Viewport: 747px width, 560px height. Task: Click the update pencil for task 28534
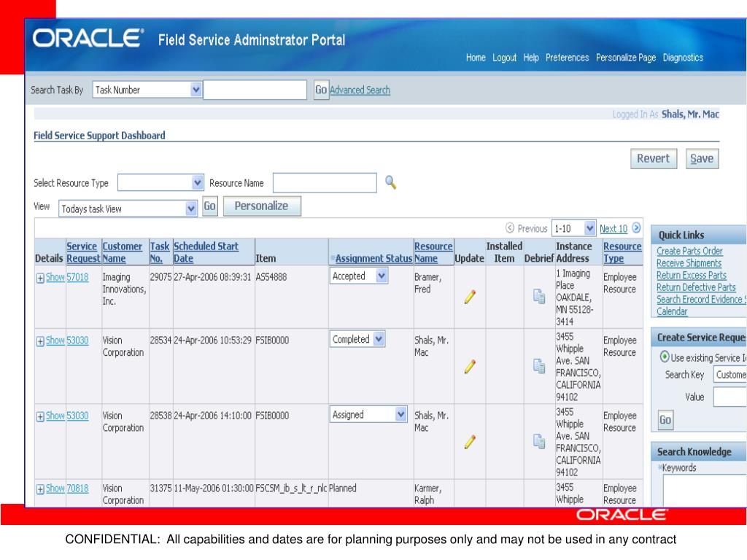point(470,367)
